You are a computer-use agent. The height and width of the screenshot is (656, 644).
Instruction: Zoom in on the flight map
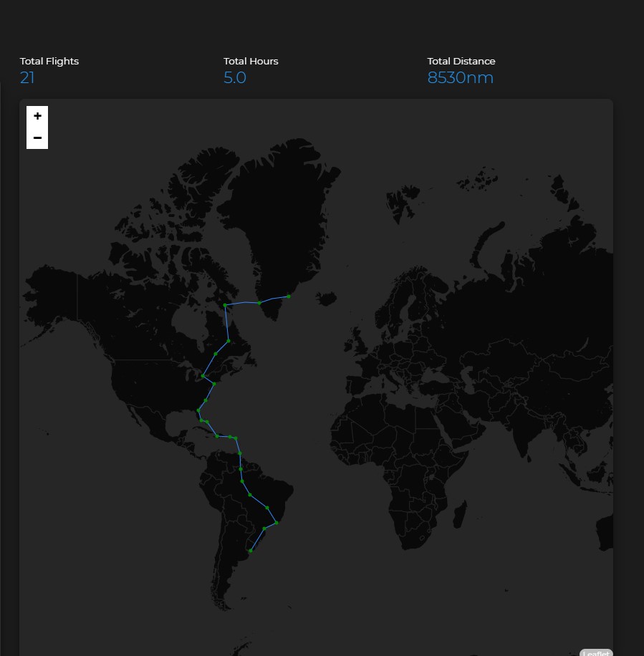click(x=37, y=116)
